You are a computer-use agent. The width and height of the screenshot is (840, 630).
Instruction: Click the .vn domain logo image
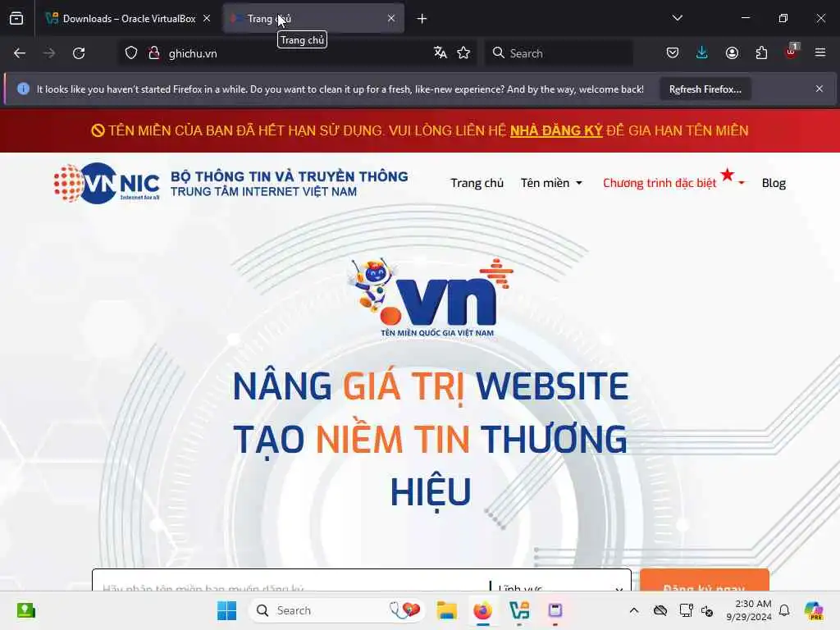431,297
